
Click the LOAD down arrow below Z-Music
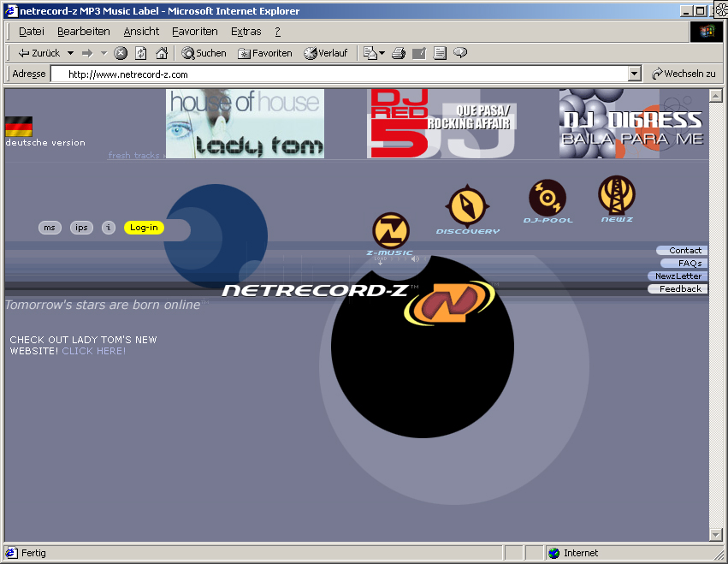380,261
